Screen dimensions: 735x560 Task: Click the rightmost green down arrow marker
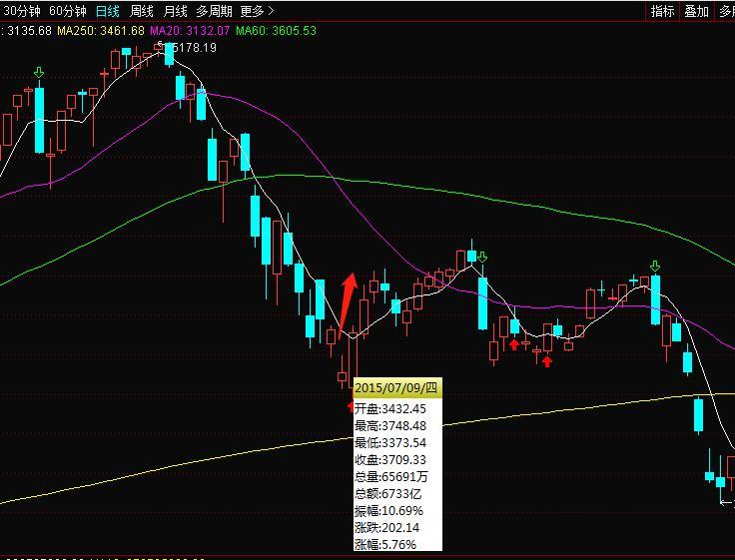coord(655,266)
